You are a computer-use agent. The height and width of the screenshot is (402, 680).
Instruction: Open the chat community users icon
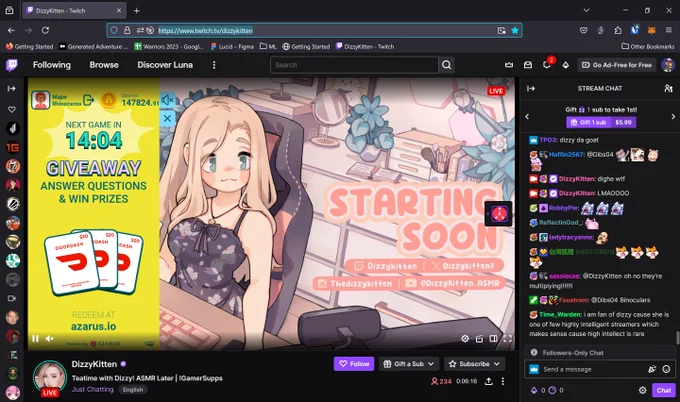click(668, 88)
